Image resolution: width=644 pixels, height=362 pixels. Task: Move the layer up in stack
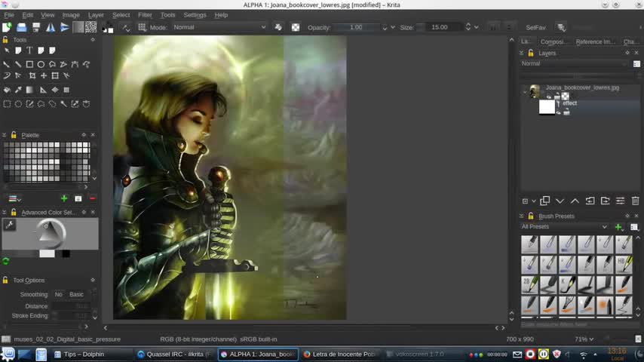point(575,201)
